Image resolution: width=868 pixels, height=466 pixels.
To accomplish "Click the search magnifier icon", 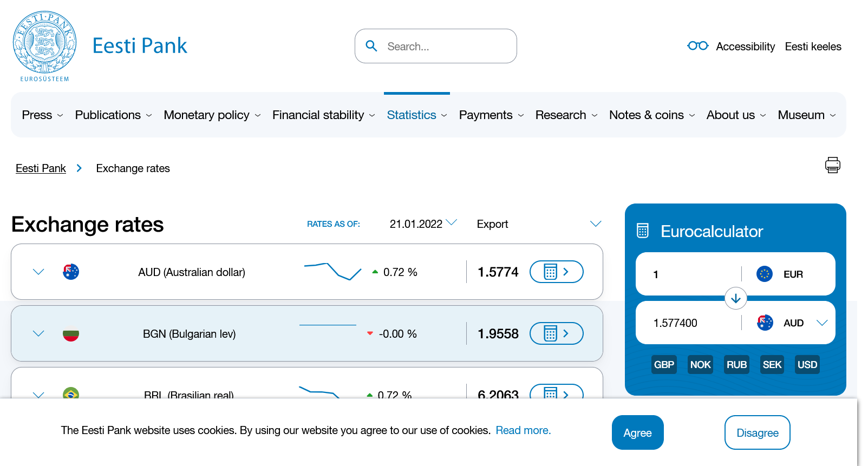I will [371, 46].
